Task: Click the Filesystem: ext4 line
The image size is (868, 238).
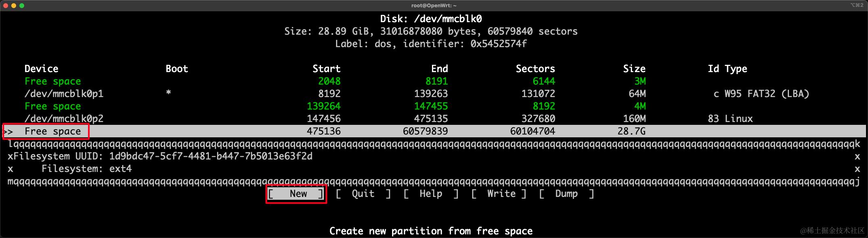Action: pos(86,169)
